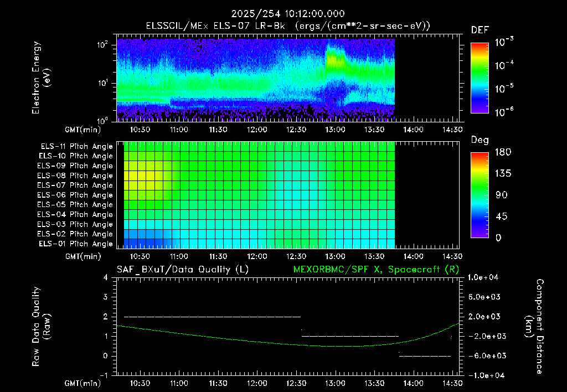Click the 14:30 tick label on the bottom panel axis
This screenshot has width=567, height=392.
(452, 383)
